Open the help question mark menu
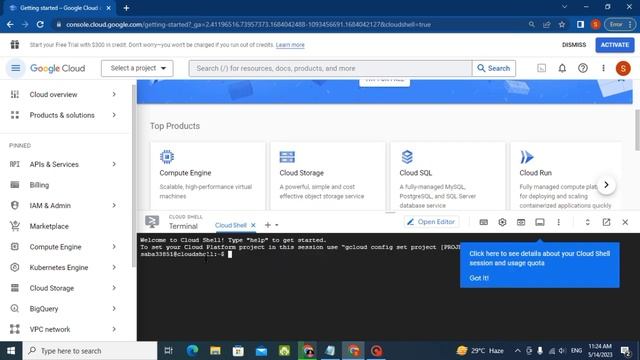This screenshot has height=360, width=640. point(583,68)
